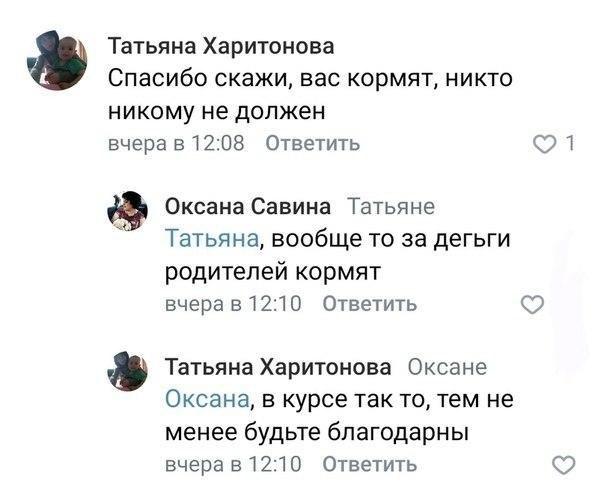Screen dimensions: 604x500
Task: Like Татьяна Харитонова's first comment with the heart
Action: [545, 145]
